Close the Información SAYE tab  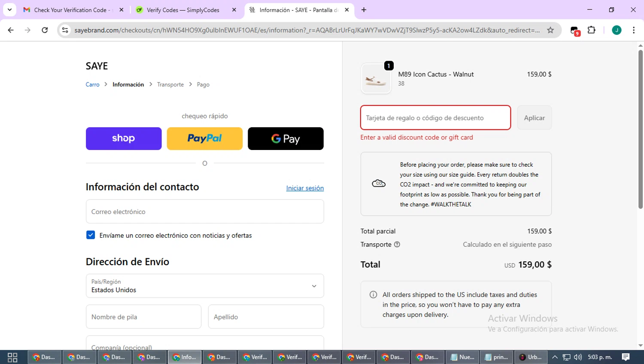(347, 10)
